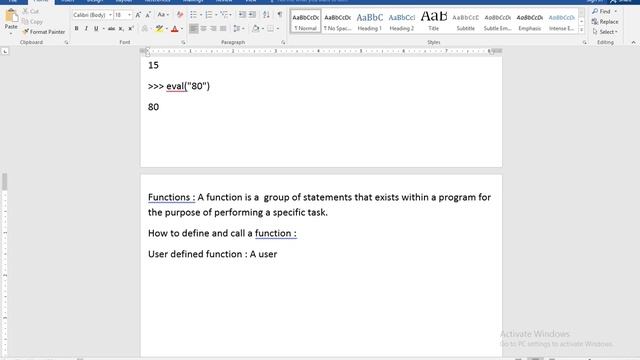Viewport: 640px width, 360px height.
Task: Apply red font color
Action: tap(175, 29)
